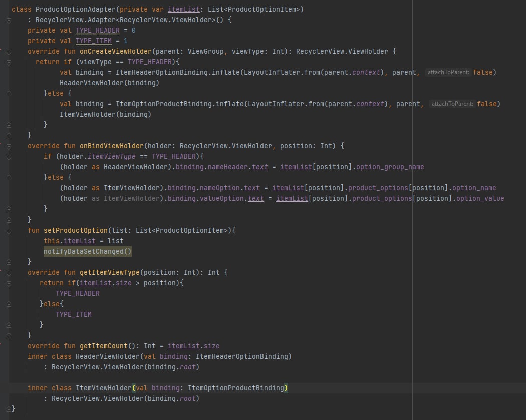This screenshot has height=420, width=526.
Task: Click RecyclerView.Adapter in the class supertype
Action: pos(76,20)
